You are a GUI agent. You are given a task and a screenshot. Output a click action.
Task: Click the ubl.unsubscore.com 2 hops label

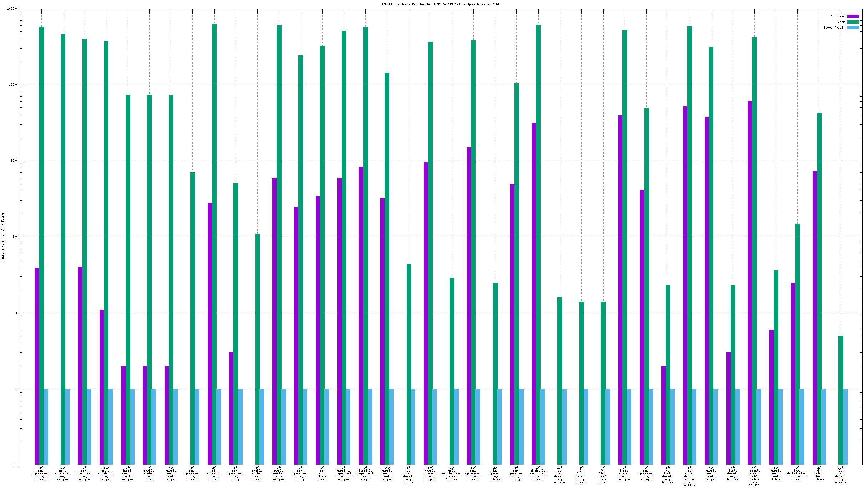(x=452, y=473)
